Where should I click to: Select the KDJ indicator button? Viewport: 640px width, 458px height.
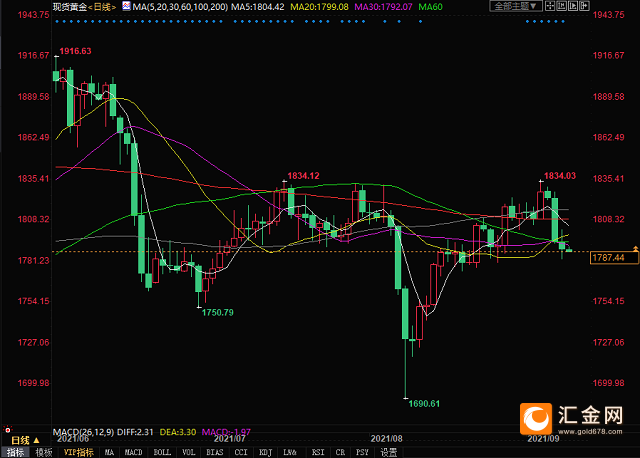(x=265, y=452)
